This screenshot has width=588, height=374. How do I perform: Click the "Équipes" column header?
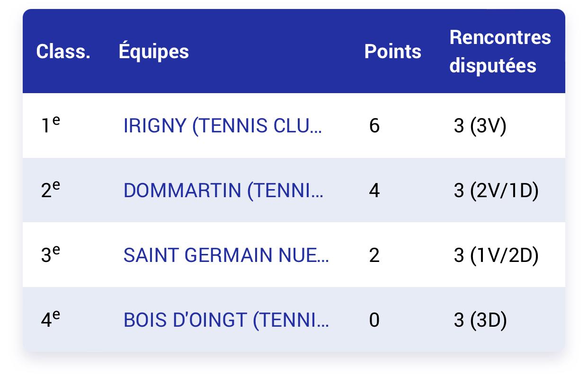coord(153,52)
